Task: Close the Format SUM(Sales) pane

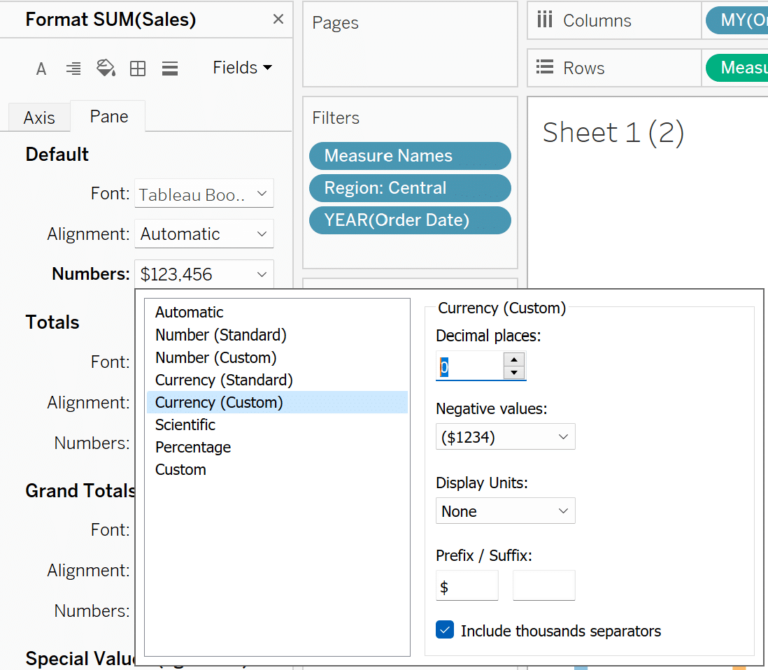Action: (278, 20)
